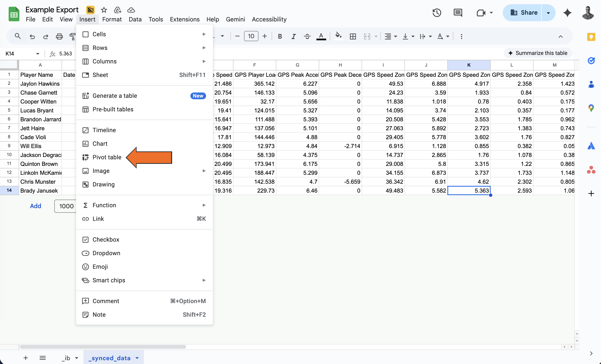Open the comments panel icon

[x=458, y=13]
